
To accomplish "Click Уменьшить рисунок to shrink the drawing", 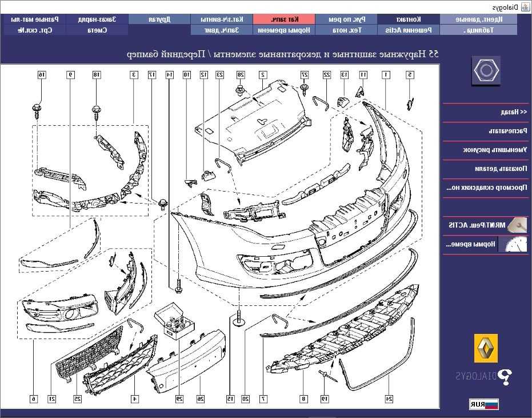I will (x=495, y=150).
